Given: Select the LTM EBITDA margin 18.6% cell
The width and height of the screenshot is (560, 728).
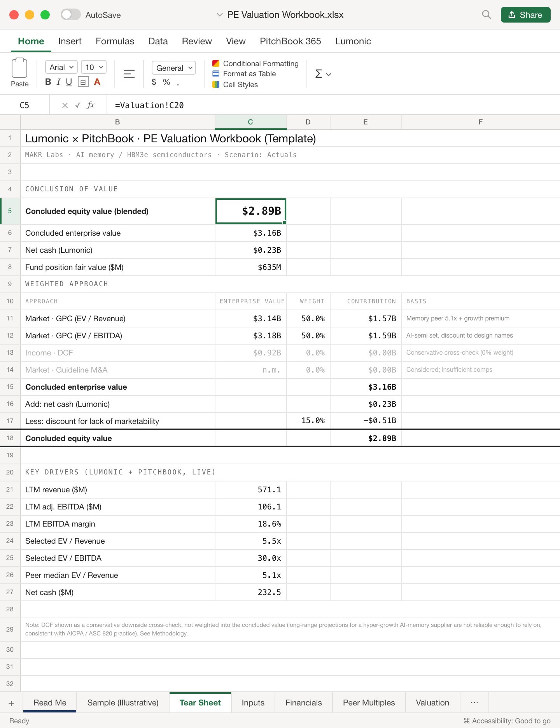Looking at the screenshot, I should pyautogui.click(x=251, y=524).
